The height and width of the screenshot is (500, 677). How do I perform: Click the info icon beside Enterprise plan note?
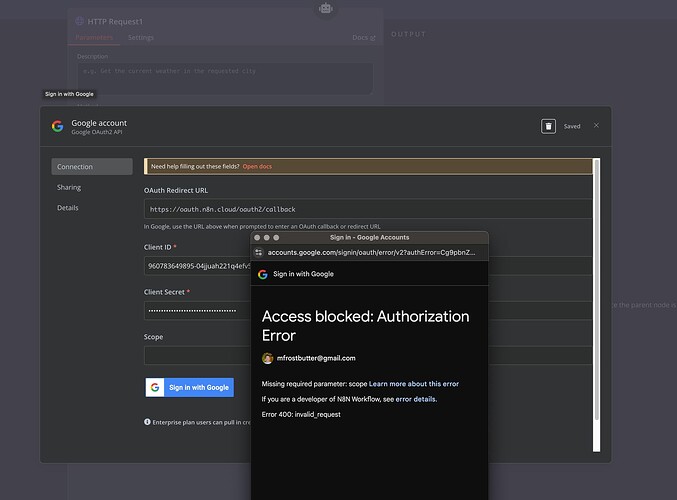(147, 422)
